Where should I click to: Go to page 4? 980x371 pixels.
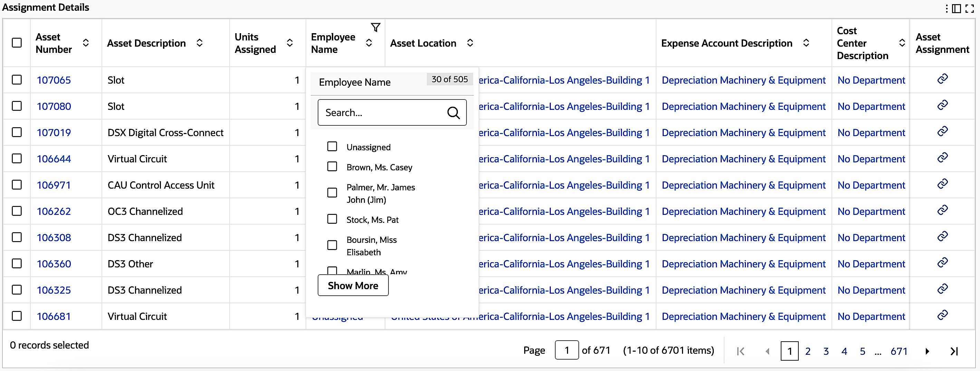844,351
